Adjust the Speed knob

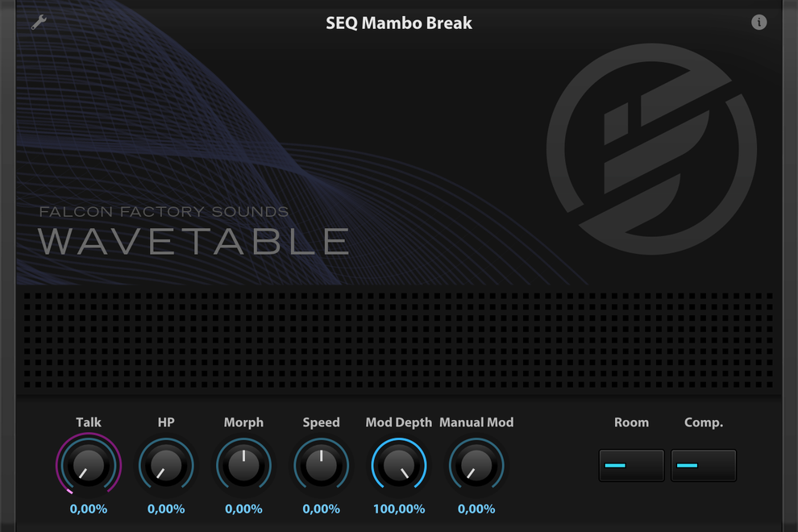321,465
